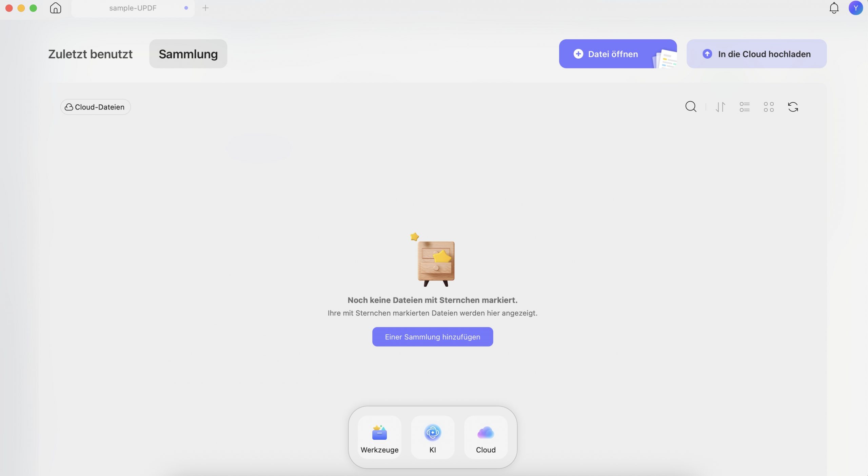Screen dimensions: 868x476
Task: Open the Cloud storage shortcut
Action: coord(486,438)
